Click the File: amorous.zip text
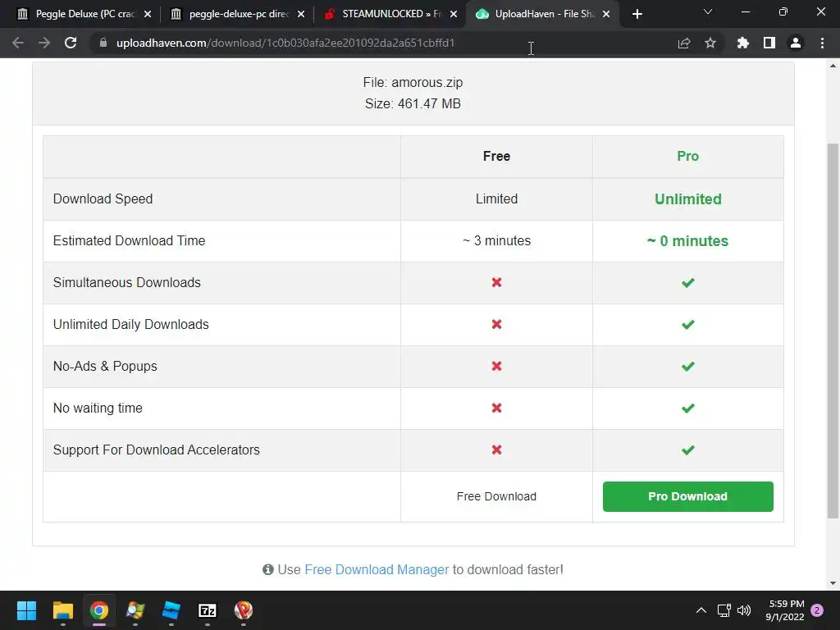 click(413, 83)
